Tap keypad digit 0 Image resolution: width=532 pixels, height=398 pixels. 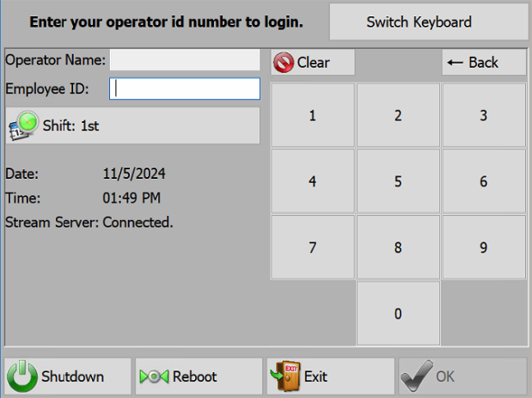[398, 313]
